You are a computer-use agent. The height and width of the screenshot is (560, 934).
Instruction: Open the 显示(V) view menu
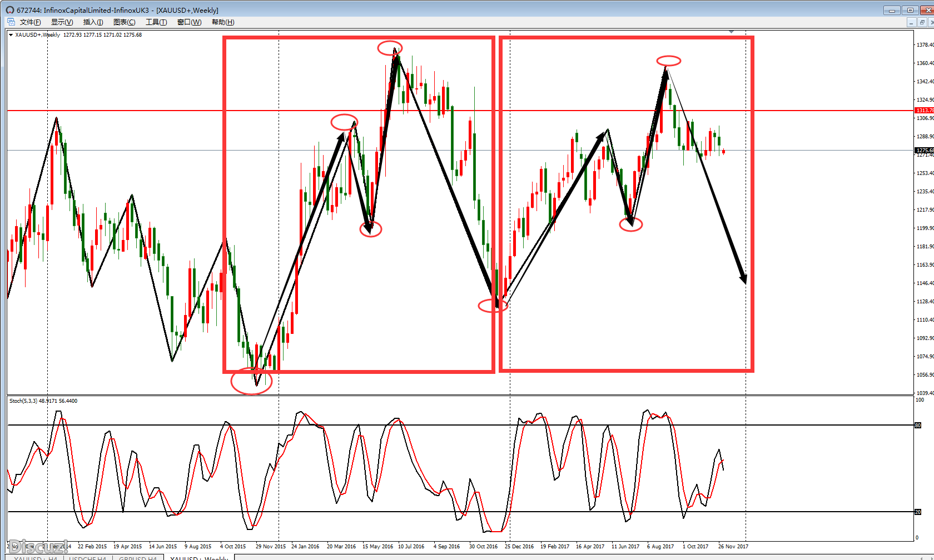[62, 22]
